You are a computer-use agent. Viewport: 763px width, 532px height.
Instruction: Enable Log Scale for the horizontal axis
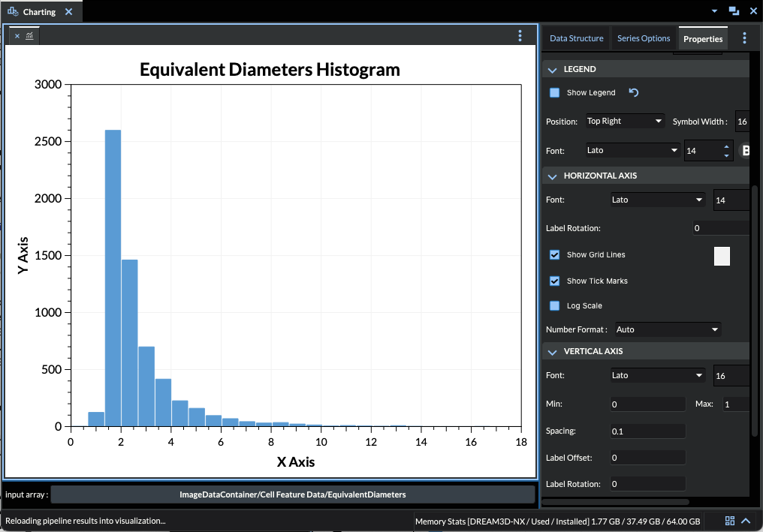coord(554,305)
